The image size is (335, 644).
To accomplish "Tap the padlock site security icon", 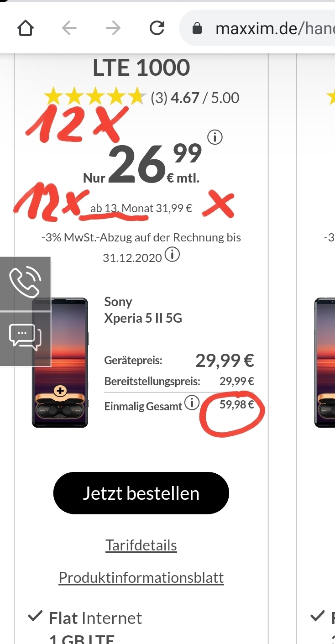I will tap(197, 29).
